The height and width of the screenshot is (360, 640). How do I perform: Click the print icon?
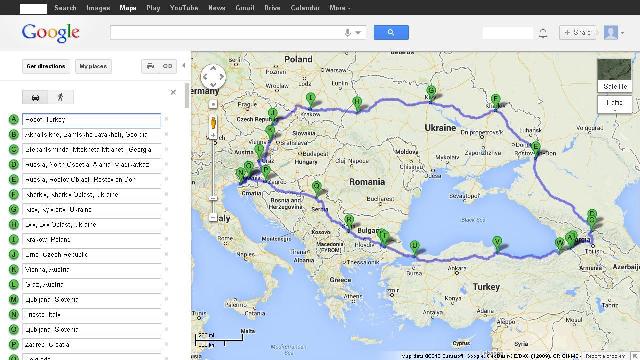click(151, 66)
